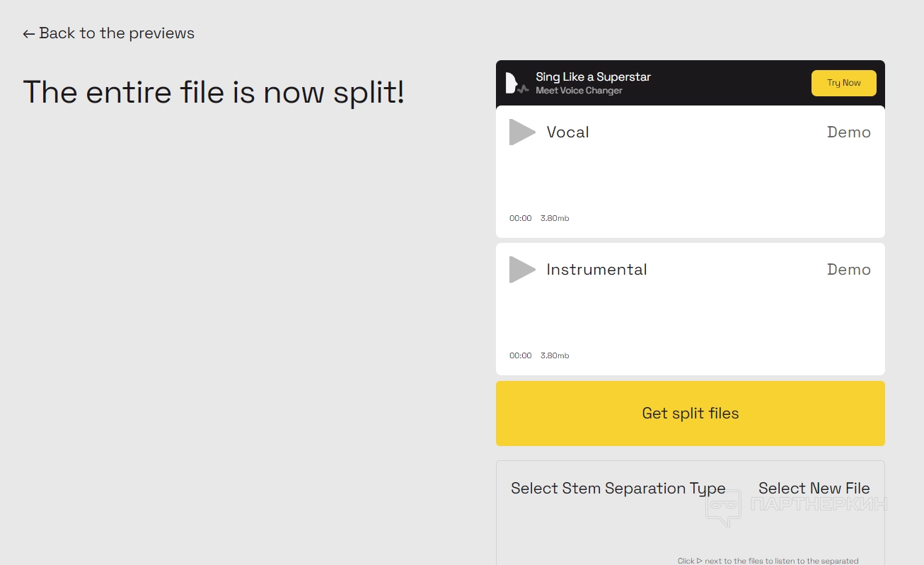This screenshot has width=924, height=565.
Task: Click the Partnerkin watermark mask icon
Action: (x=723, y=508)
